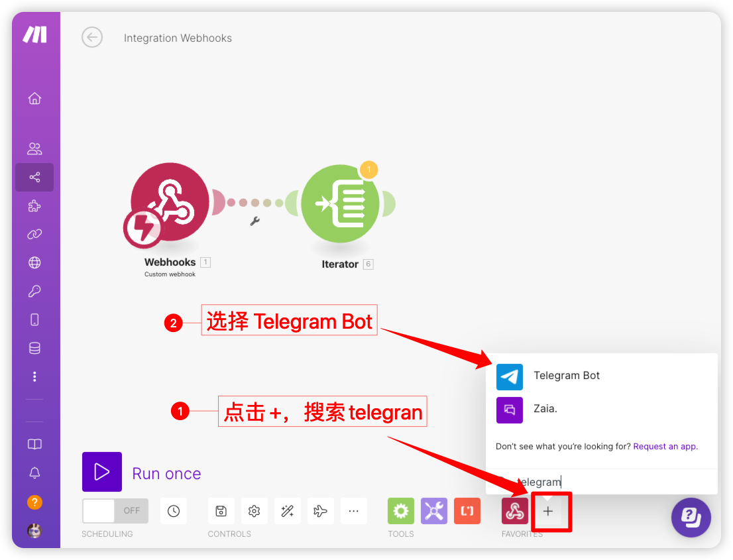Open the notifications bell
733x560 pixels.
[x=34, y=473]
